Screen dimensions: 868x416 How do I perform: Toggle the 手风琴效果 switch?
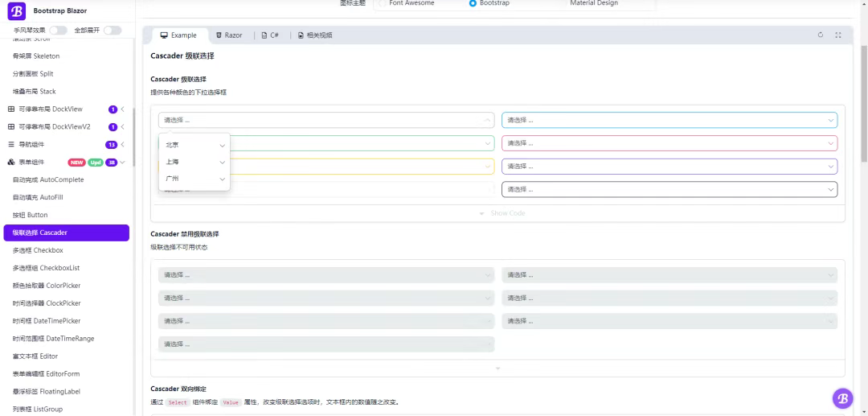click(58, 31)
